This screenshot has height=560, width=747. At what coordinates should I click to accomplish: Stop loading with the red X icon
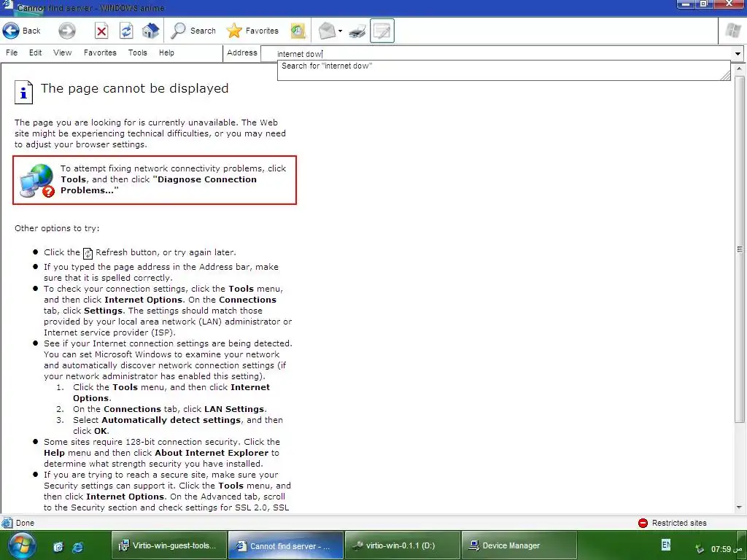coord(101,31)
